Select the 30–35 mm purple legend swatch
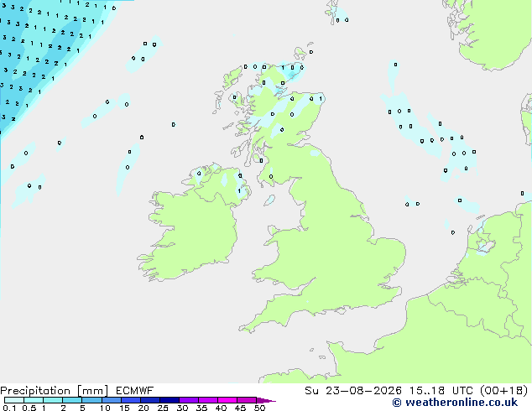532x411 pixels. (188, 400)
